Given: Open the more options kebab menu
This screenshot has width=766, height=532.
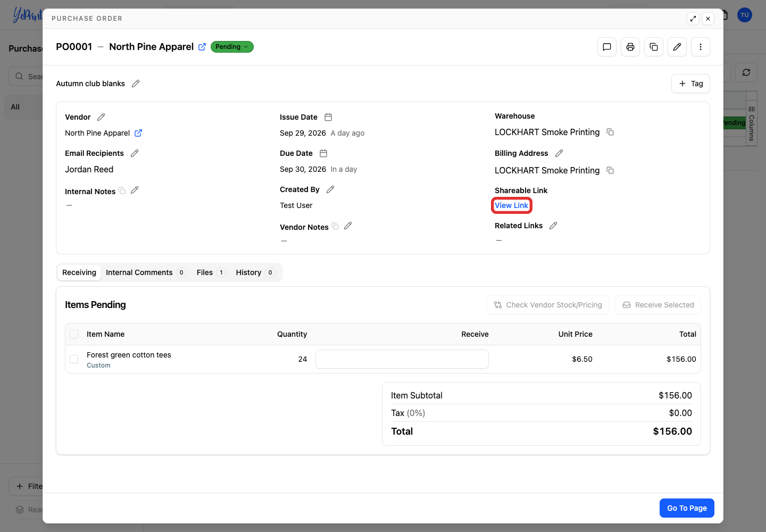Looking at the screenshot, I should click(x=701, y=47).
